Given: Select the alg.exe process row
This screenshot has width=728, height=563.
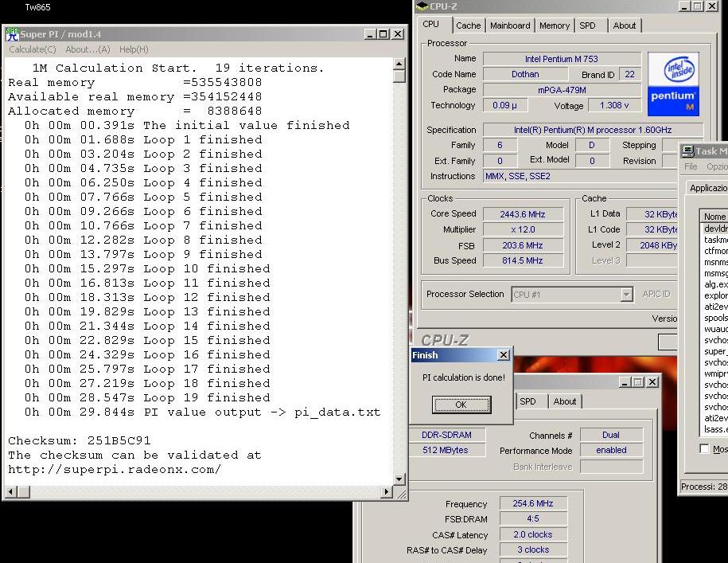Looking at the screenshot, I should [715, 284].
